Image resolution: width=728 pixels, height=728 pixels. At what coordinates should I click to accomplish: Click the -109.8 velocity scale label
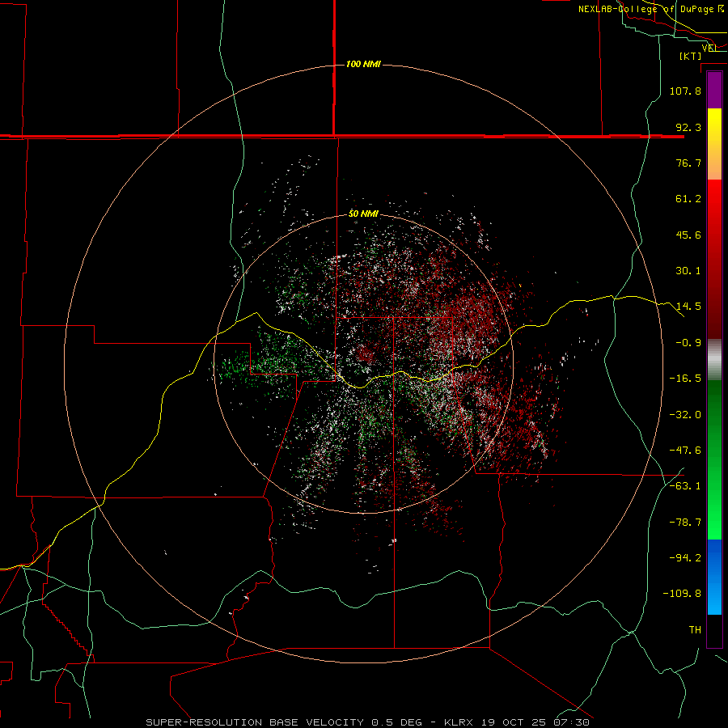683,594
